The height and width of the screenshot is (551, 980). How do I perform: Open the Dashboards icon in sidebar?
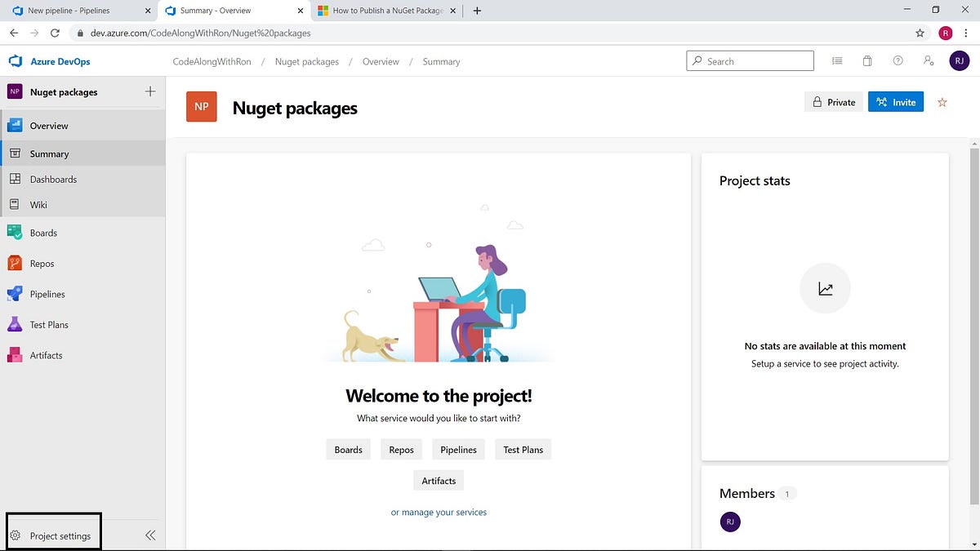point(15,179)
